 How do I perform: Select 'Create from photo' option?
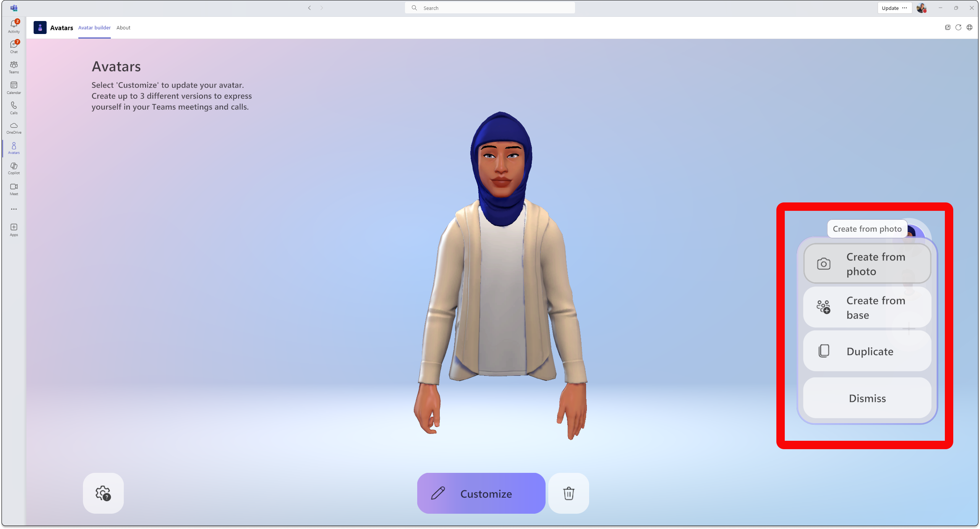coord(867,264)
